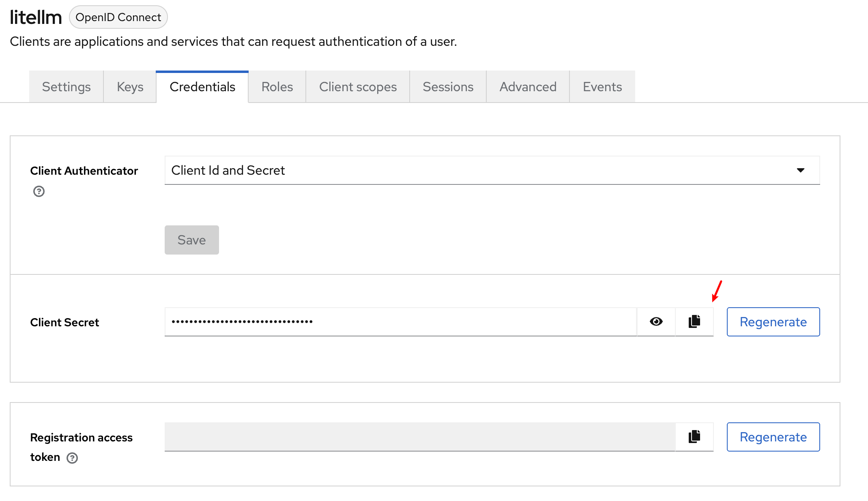Save the Client Authenticator setting

pyautogui.click(x=191, y=240)
